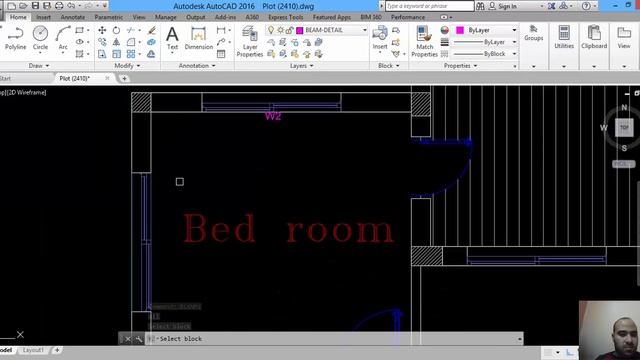
Task: Save the drawing from quick access toolbar
Action: click(x=36, y=6)
